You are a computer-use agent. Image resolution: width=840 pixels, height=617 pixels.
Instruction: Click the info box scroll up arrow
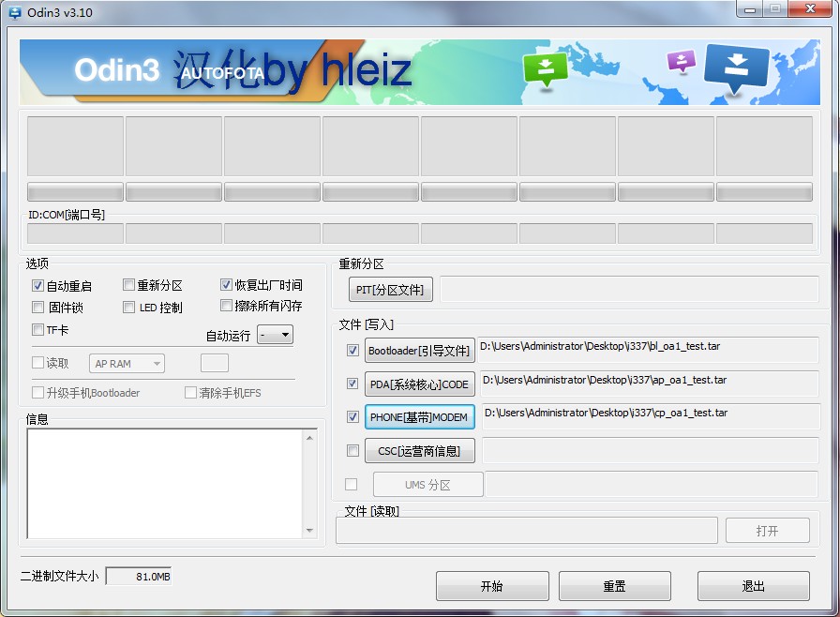click(x=309, y=438)
